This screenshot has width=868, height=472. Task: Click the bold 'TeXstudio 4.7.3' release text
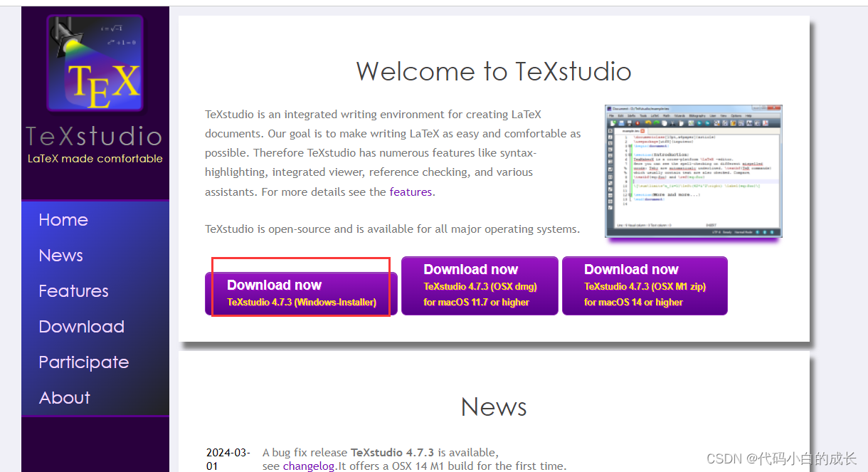point(392,452)
